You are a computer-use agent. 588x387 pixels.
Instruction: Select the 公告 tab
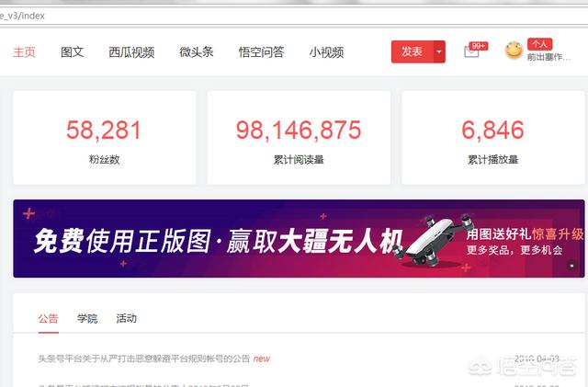tap(48, 319)
